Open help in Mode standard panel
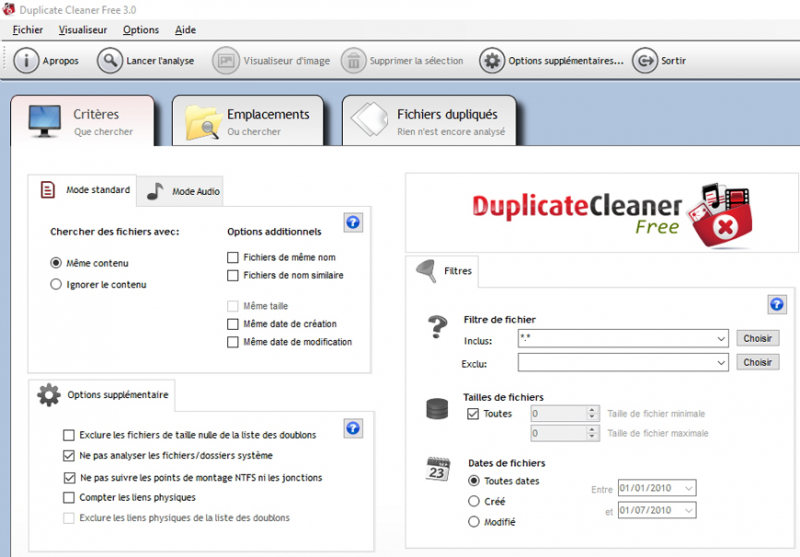 coord(353,222)
